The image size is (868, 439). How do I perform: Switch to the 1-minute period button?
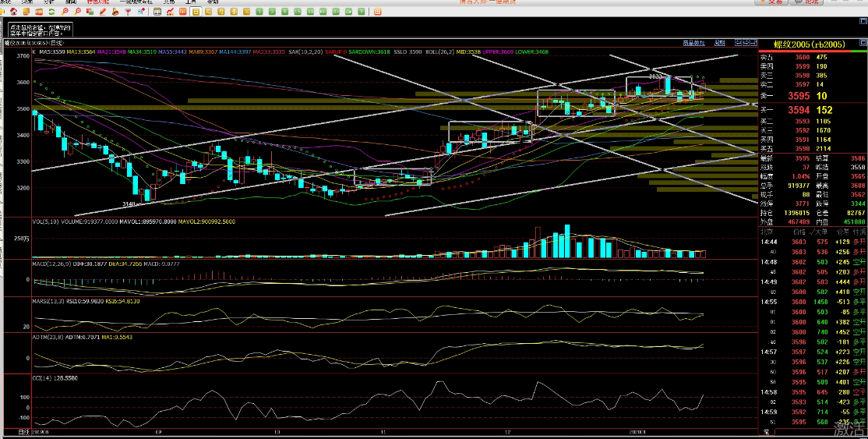point(259,11)
